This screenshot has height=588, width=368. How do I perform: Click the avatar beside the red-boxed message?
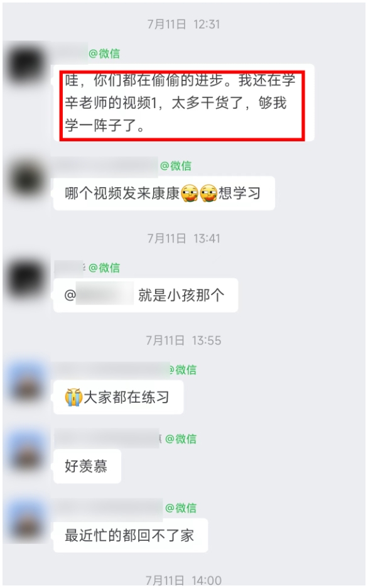coord(26,63)
